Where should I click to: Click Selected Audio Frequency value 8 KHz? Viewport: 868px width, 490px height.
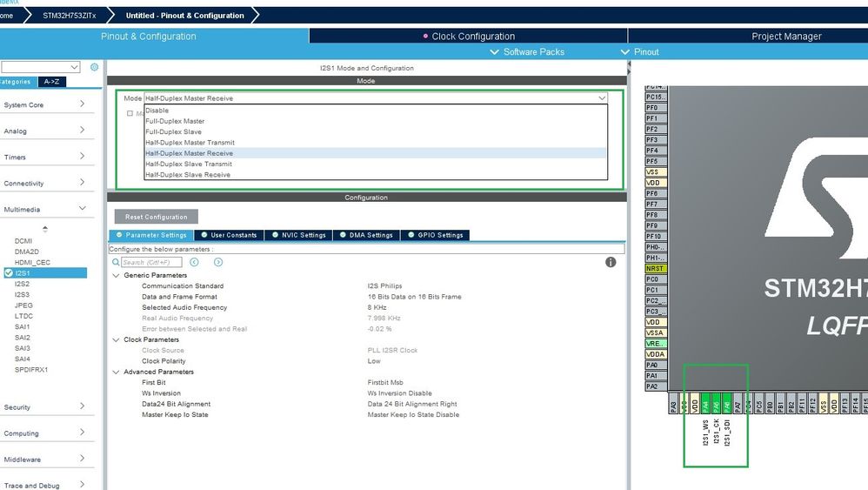377,307
